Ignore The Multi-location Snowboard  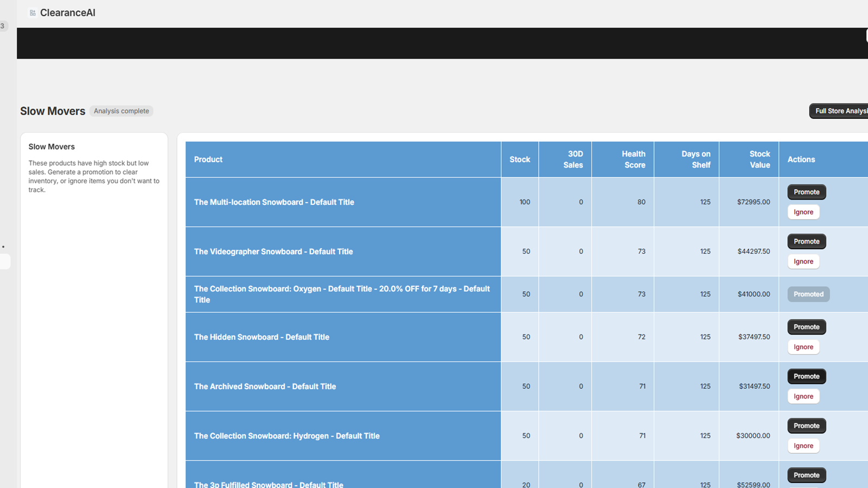coord(803,212)
